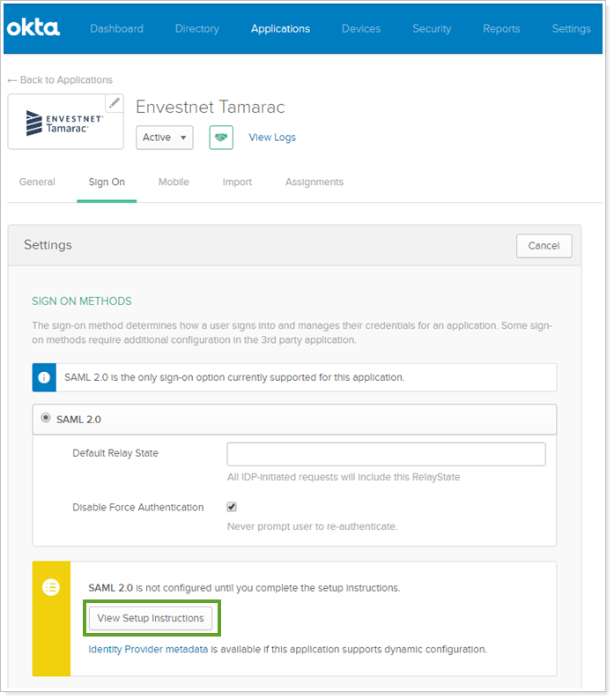614x700 pixels.
Task: Click the green handshake icon button
Action: pos(221,138)
